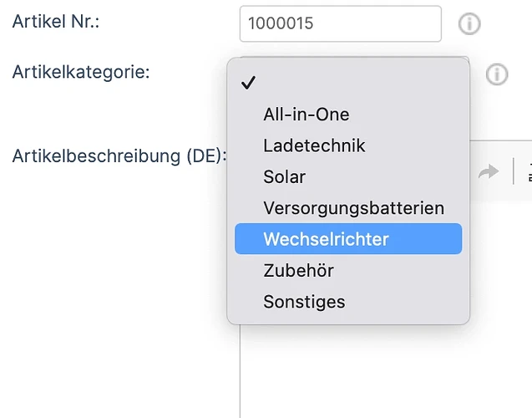This screenshot has width=532, height=418.
Task: Choose Ladetechnik from the category list
Action: pos(348,145)
